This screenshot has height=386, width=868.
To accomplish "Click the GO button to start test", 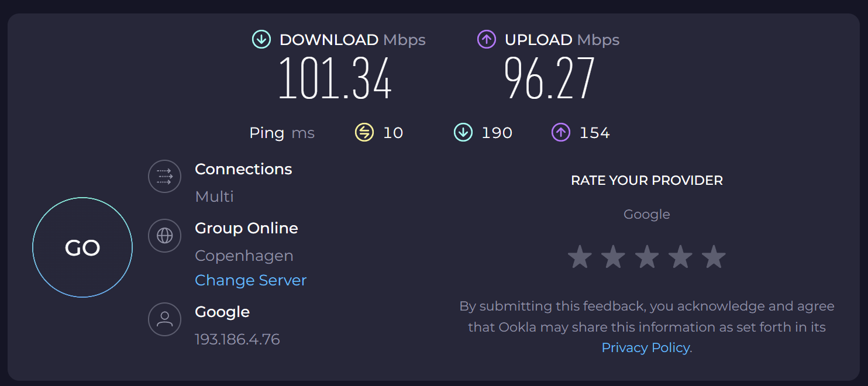I will [82, 247].
